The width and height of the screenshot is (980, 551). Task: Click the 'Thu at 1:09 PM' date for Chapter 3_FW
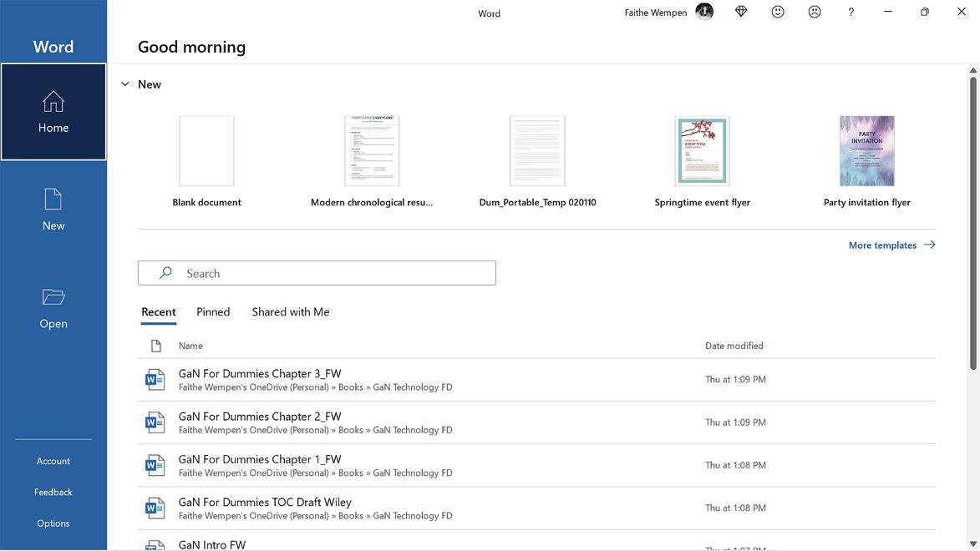pos(735,379)
